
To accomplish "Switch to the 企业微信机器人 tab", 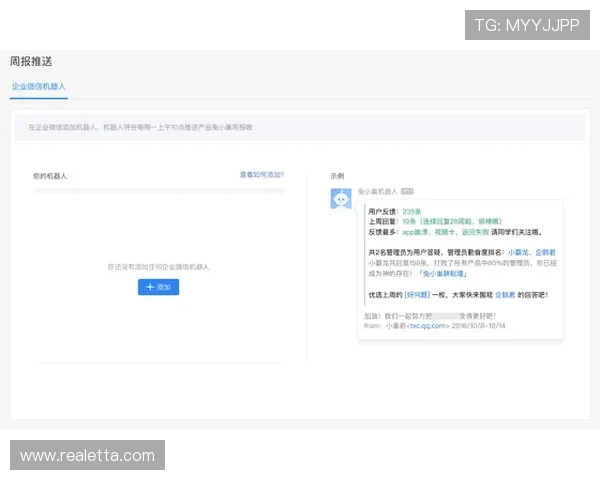I will tap(39, 87).
